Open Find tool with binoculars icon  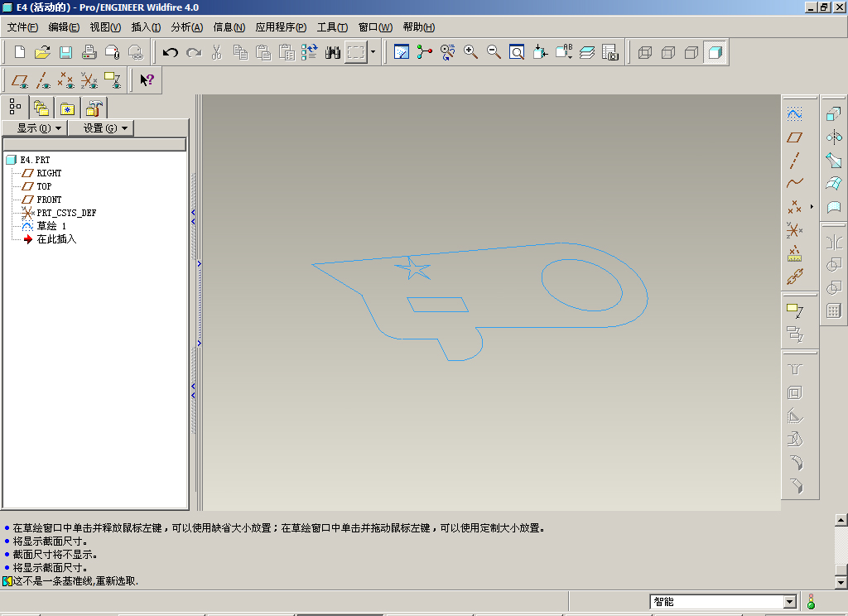(x=333, y=52)
